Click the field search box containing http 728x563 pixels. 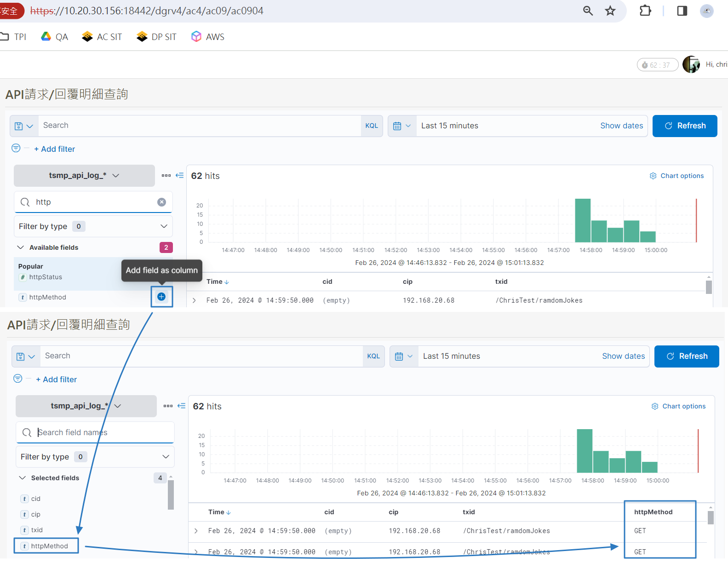(x=93, y=202)
